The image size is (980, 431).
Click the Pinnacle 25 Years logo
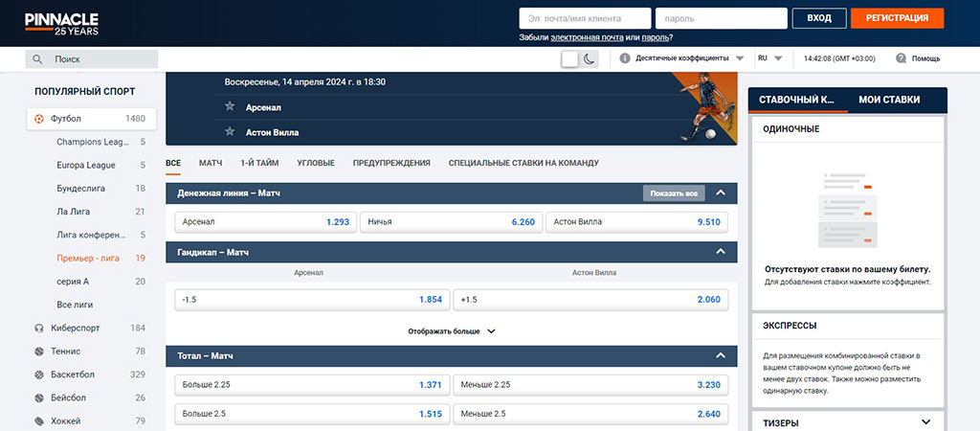62,24
